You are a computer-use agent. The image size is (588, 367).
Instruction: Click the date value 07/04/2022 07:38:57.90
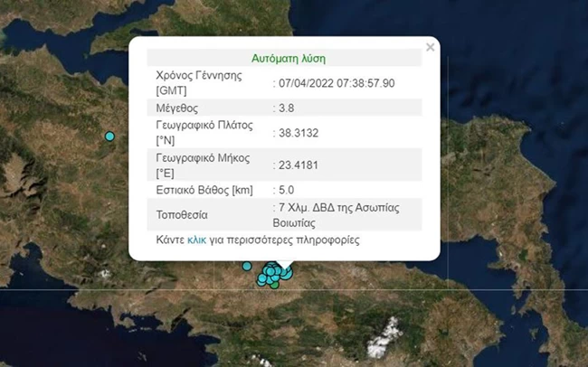click(337, 83)
